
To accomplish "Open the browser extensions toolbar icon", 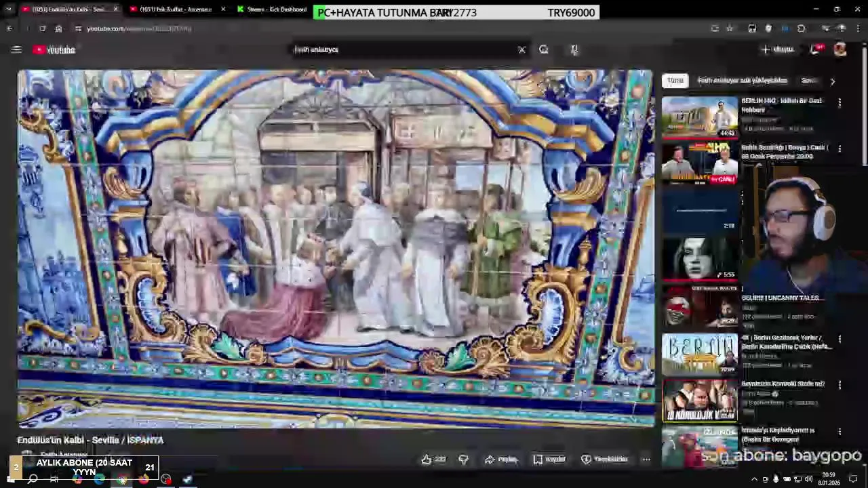I will point(802,28).
